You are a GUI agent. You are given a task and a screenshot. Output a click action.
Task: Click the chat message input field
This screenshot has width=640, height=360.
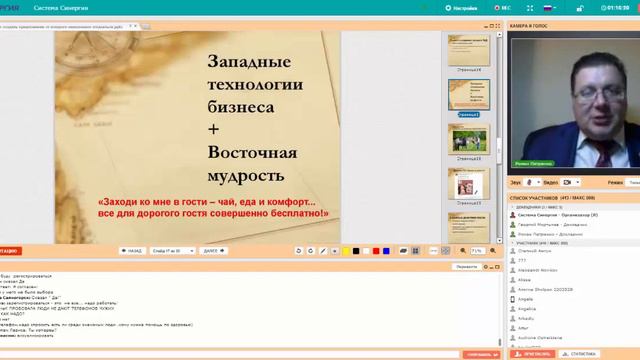pos(229,354)
